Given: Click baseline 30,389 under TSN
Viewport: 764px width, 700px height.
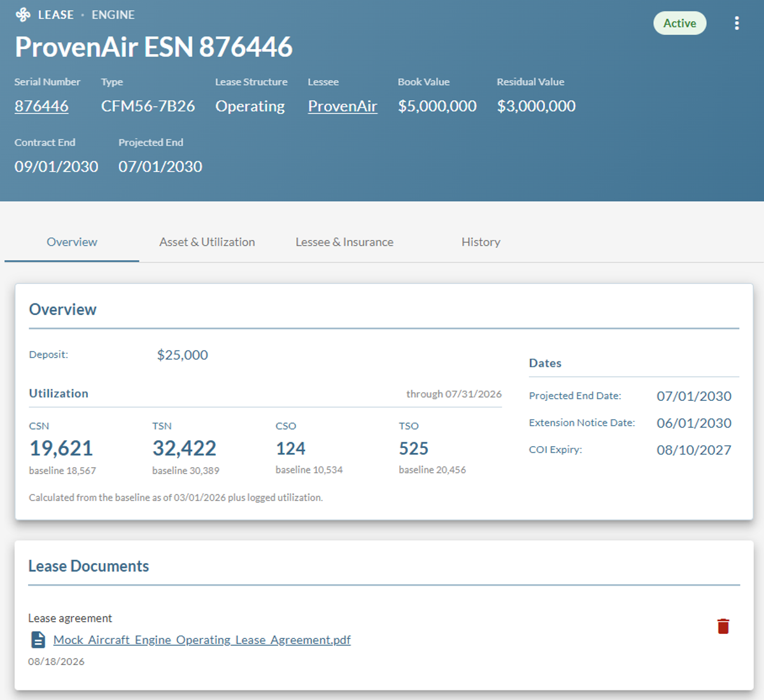Looking at the screenshot, I should (186, 471).
